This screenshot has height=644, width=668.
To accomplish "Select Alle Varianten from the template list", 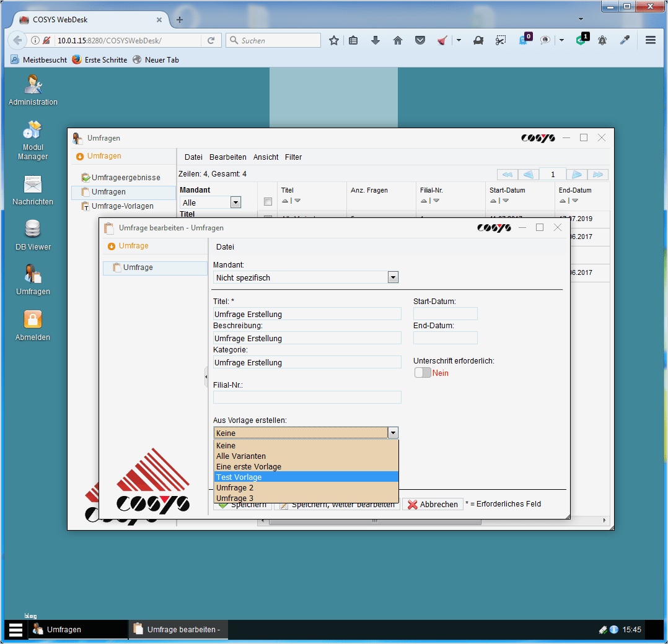I will pos(306,456).
